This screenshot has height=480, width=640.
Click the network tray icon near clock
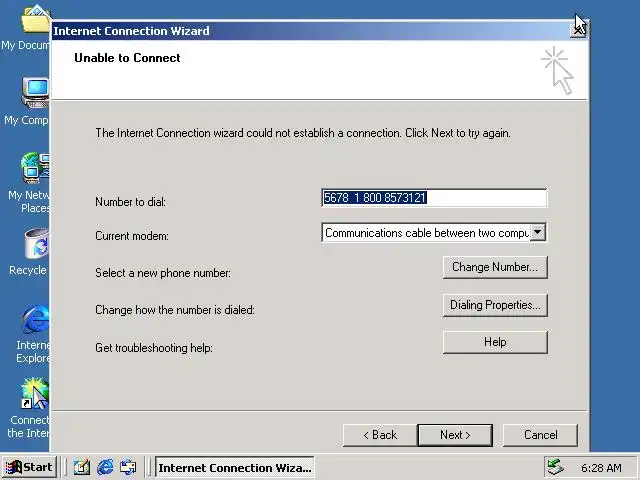point(556,467)
